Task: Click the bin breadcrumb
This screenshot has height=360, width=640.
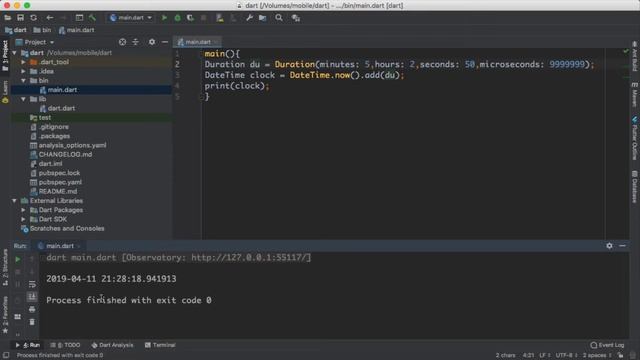Action: tap(42, 30)
